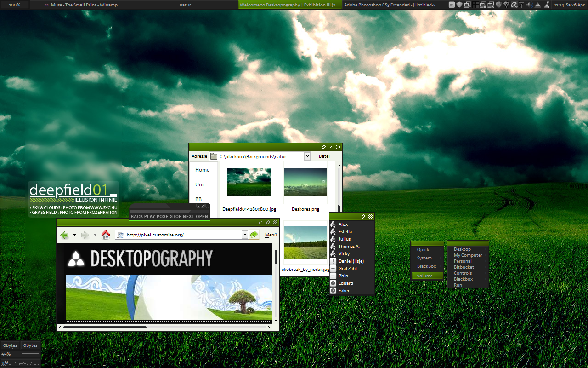Select the ekobreak_by_norbi.jpg thumbnail
The height and width of the screenshot is (368, 588).
point(305,242)
